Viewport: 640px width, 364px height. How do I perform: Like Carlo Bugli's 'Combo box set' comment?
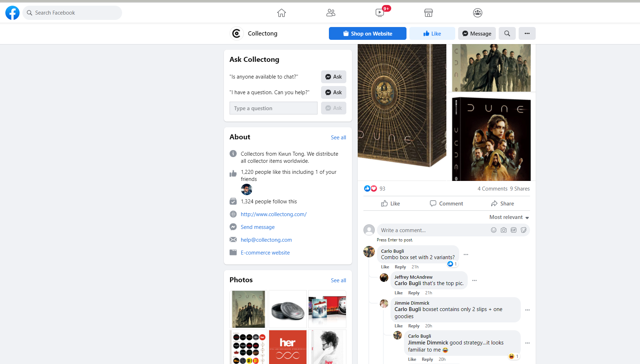point(385,267)
